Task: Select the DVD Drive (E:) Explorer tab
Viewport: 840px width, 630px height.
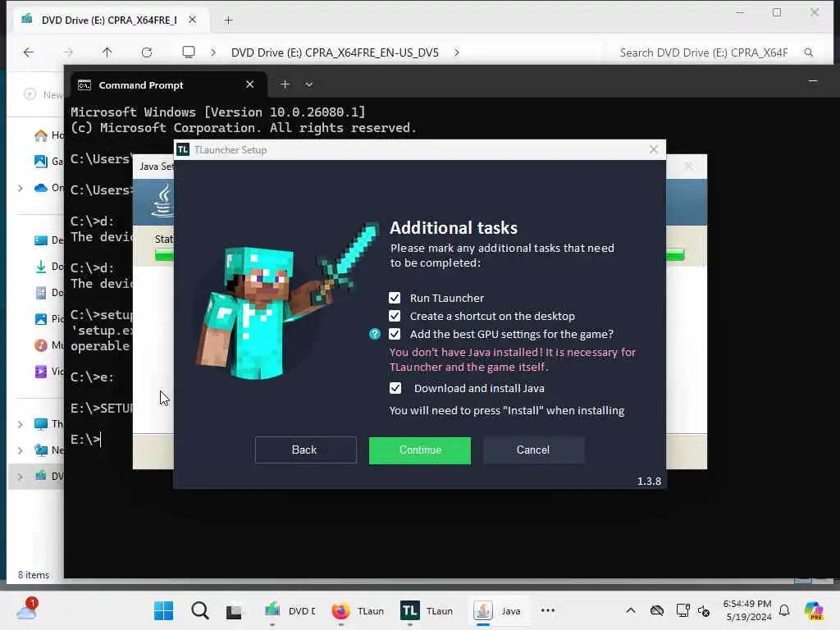Action: coord(109,21)
